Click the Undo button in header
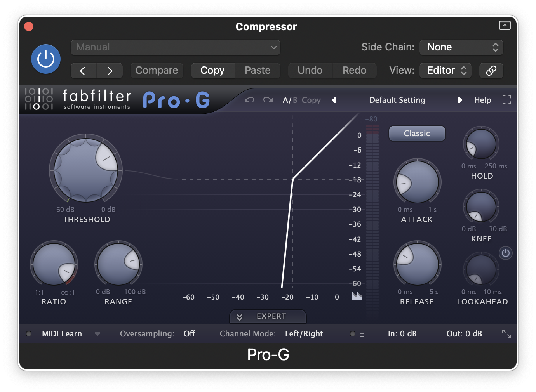This screenshot has width=536, height=392. tap(310, 71)
